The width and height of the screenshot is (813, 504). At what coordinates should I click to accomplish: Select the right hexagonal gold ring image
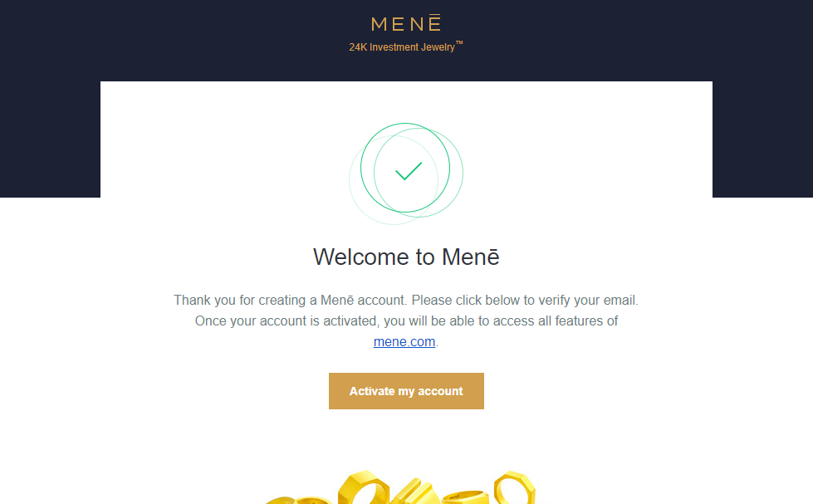pos(514,487)
